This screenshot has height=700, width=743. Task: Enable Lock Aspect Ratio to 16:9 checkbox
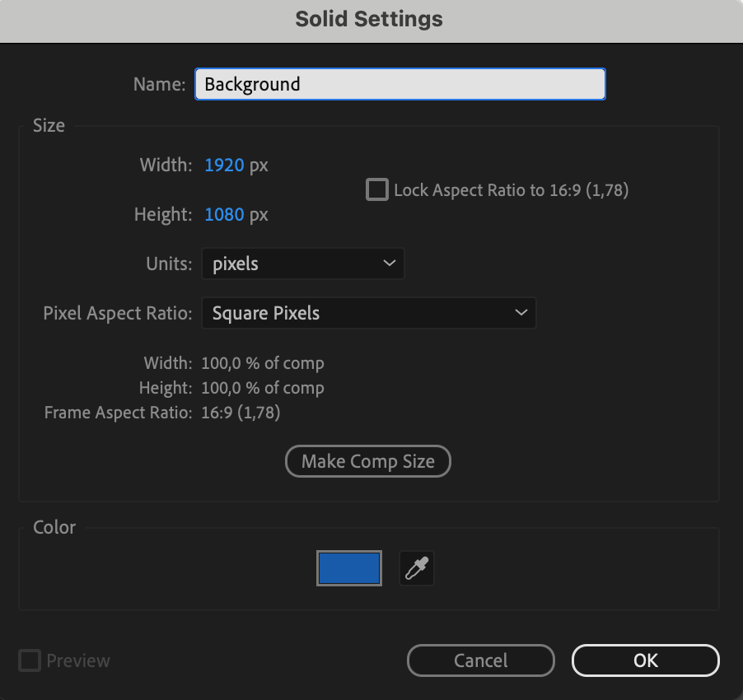tap(377, 190)
